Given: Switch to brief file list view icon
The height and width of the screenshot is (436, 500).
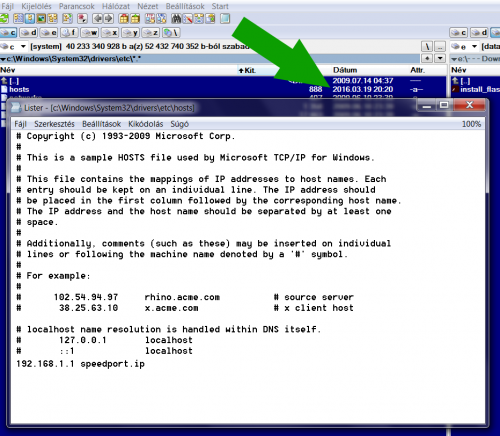Looking at the screenshot, I should (18, 18).
